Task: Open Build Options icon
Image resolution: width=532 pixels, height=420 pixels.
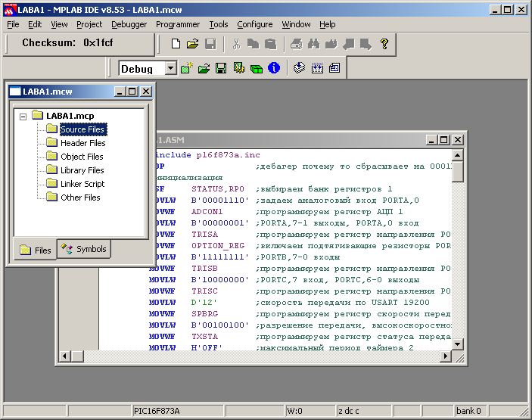Action: [x=239, y=68]
